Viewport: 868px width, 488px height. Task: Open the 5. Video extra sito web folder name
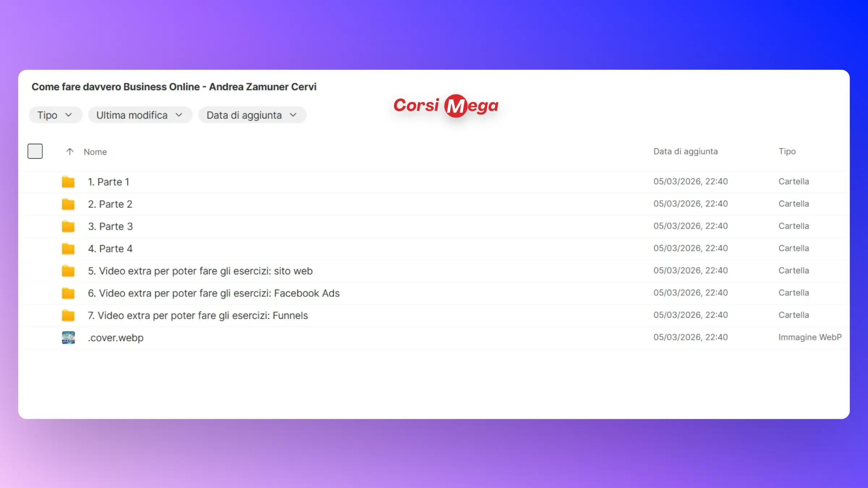(x=200, y=271)
